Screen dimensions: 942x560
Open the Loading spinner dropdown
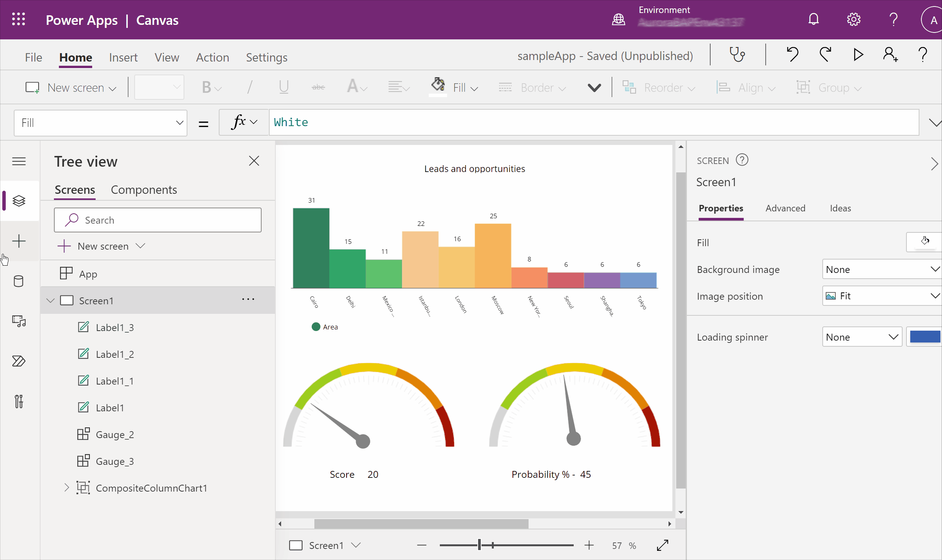pos(861,337)
